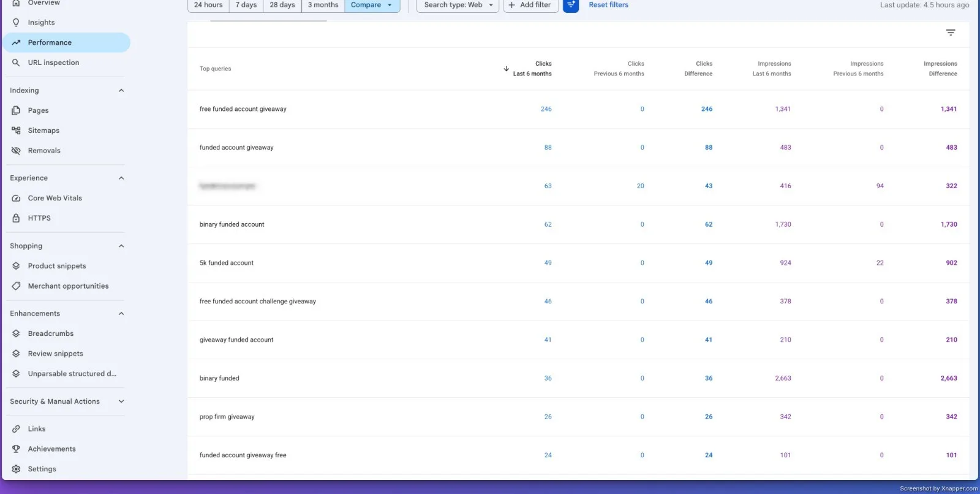980x494 pixels.
Task: Open Settings gear in the sidebar
Action: pos(16,469)
